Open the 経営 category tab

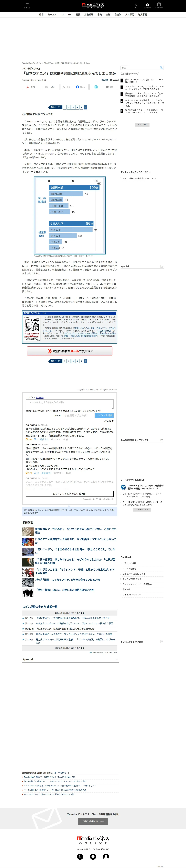click(x=41, y=14)
